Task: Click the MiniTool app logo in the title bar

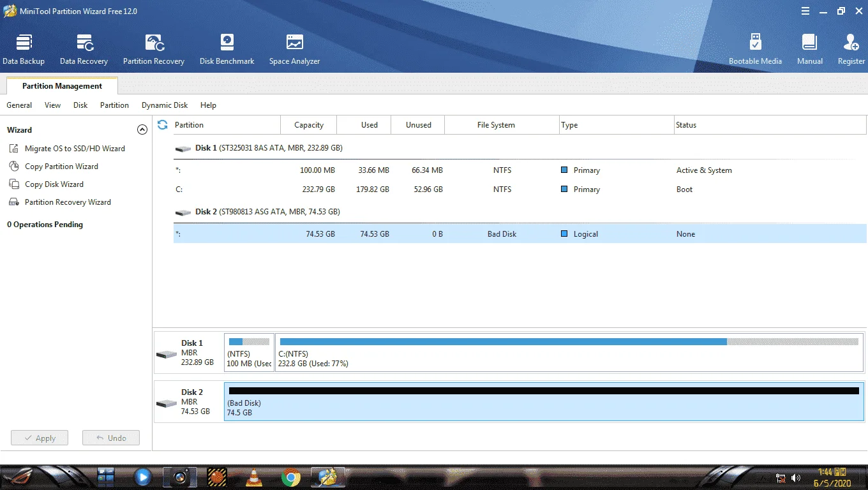Action: pyautogui.click(x=10, y=11)
